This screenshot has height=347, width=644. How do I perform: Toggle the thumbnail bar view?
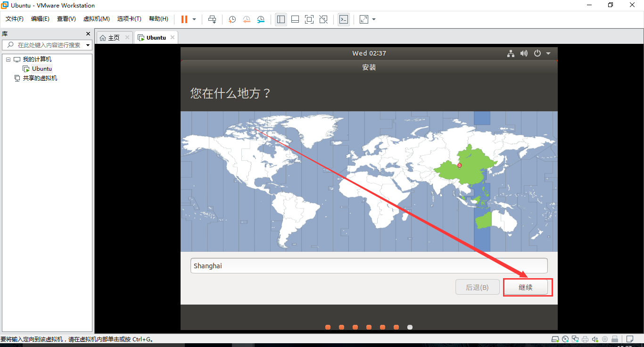coord(295,19)
